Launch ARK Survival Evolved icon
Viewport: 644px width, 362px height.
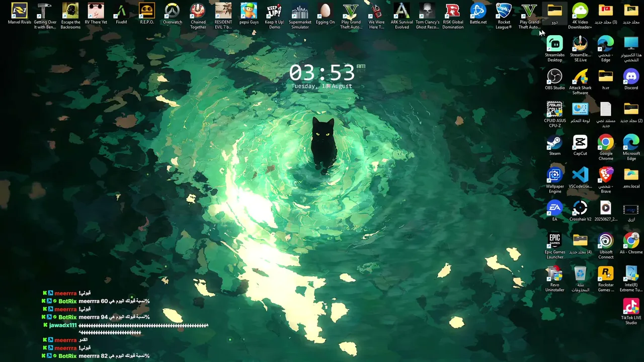tap(402, 16)
